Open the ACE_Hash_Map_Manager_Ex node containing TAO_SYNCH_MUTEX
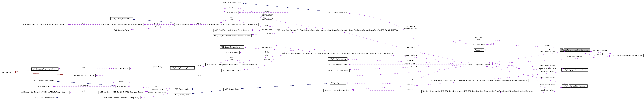The height and width of the screenshot is (101, 644). pyautogui.click(x=338, y=30)
